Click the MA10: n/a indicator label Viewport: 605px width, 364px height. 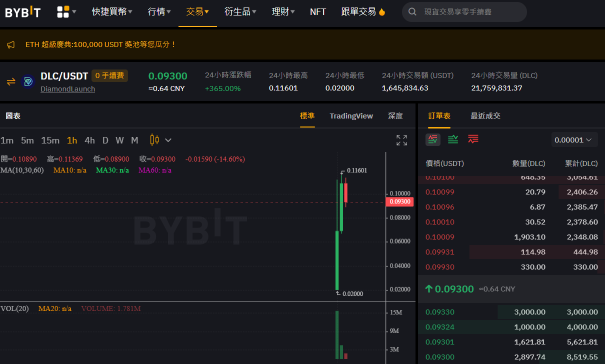[x=70, y=170]
